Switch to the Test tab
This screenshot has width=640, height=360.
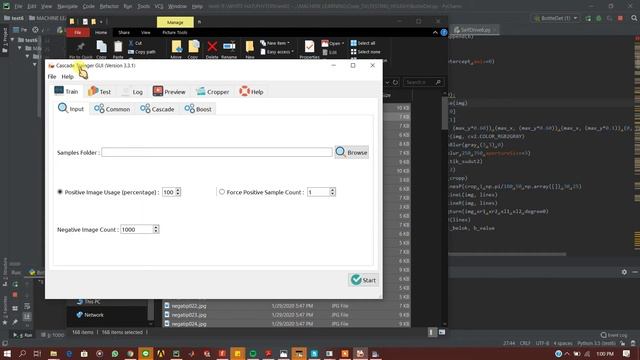click(99, 91)
